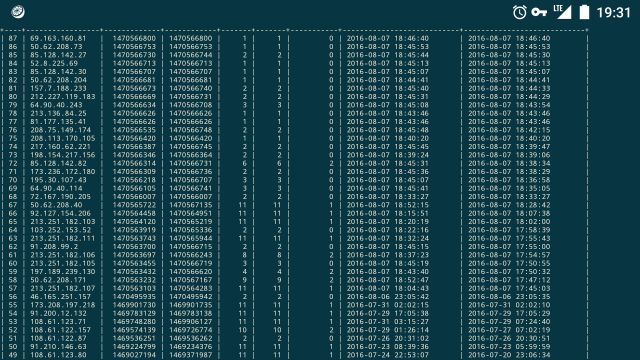Click IP 85.128.142.82 in row 72
Viewport: 640px width, 360px height.
[58, 163]
